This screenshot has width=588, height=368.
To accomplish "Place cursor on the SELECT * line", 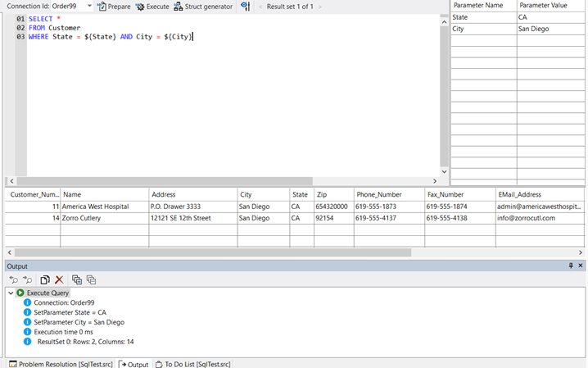I will 44,19.
